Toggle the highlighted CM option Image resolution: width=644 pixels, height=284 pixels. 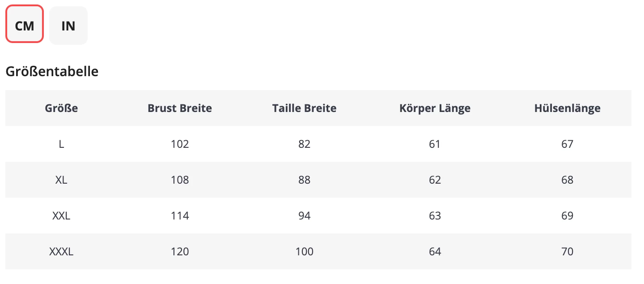24,25
